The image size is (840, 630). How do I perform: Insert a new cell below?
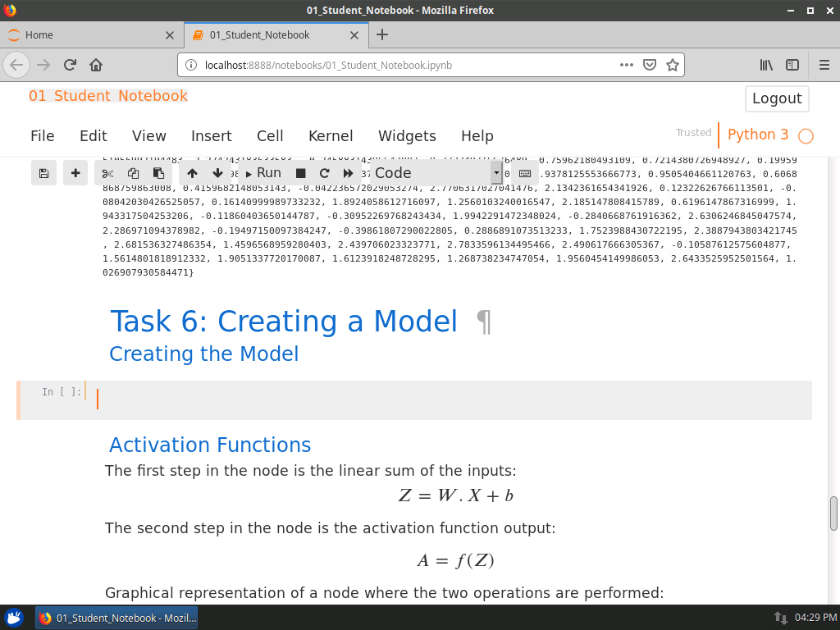75,172
